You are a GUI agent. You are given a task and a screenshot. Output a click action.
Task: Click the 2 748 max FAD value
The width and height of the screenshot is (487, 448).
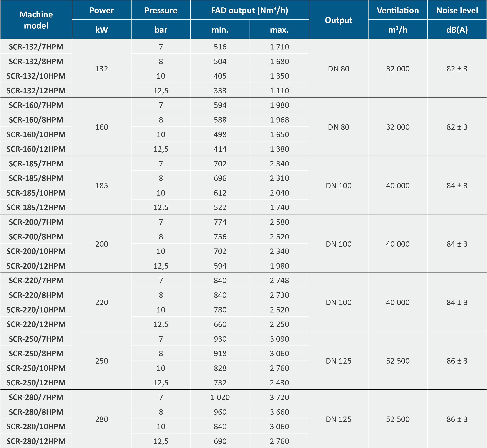279,280
